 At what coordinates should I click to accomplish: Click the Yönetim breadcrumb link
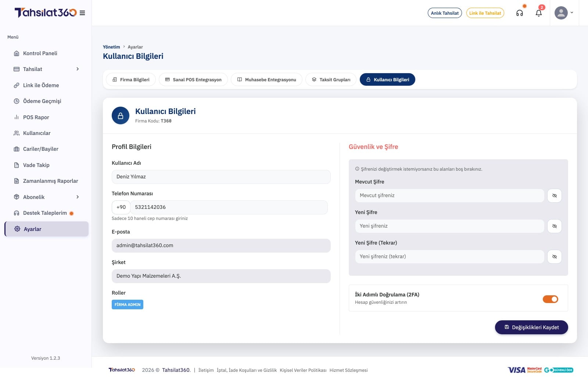click(x=111, y=47)
